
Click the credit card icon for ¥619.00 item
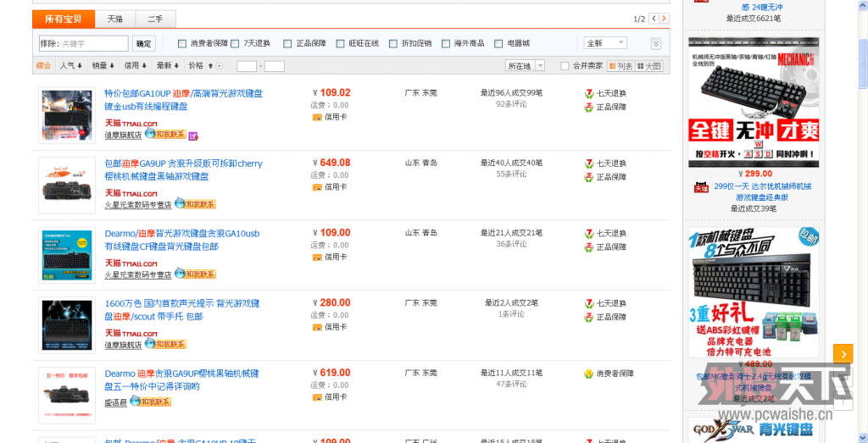(317, 397)
